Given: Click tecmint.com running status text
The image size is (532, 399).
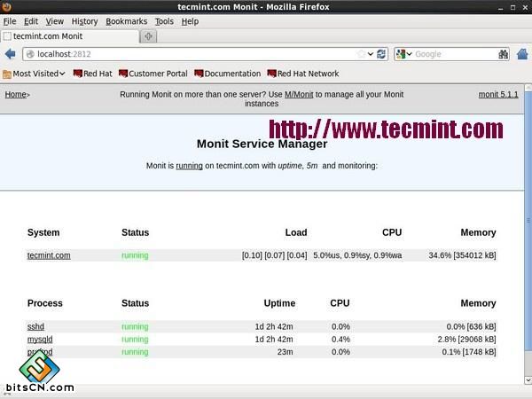Looking at the screenshot, I should click(135, 255).
